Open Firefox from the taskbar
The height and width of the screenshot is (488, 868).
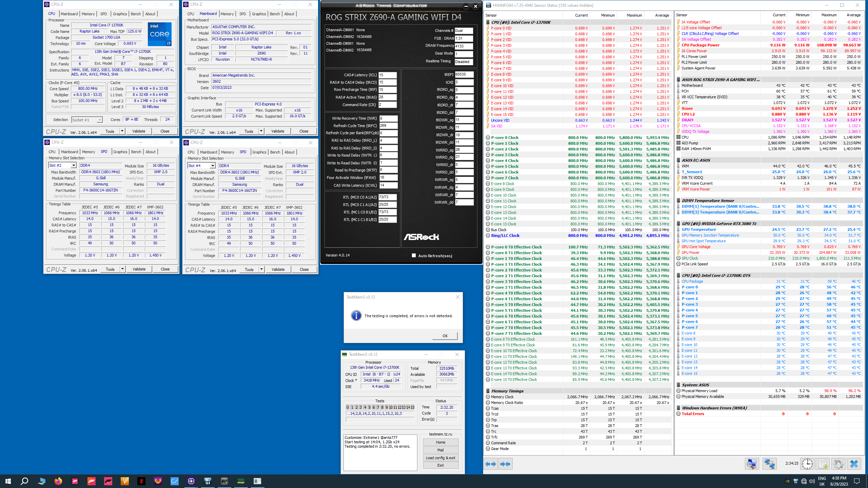58,481
